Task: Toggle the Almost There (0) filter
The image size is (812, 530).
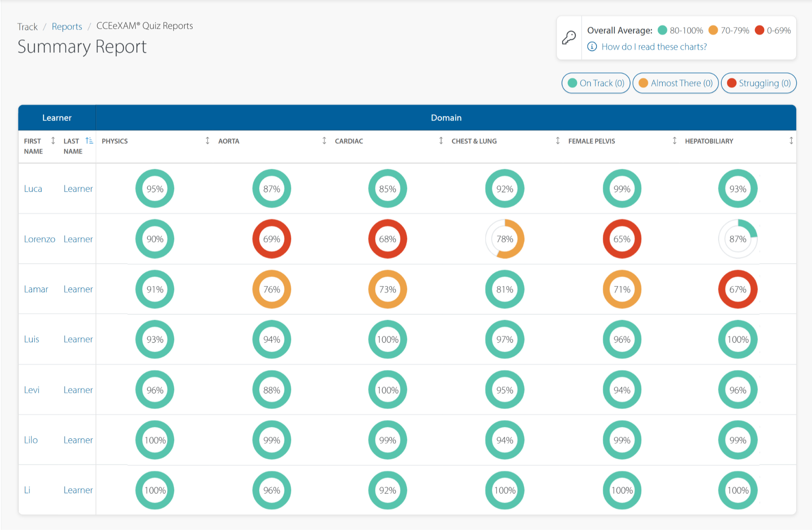Action: coord(675,83)
